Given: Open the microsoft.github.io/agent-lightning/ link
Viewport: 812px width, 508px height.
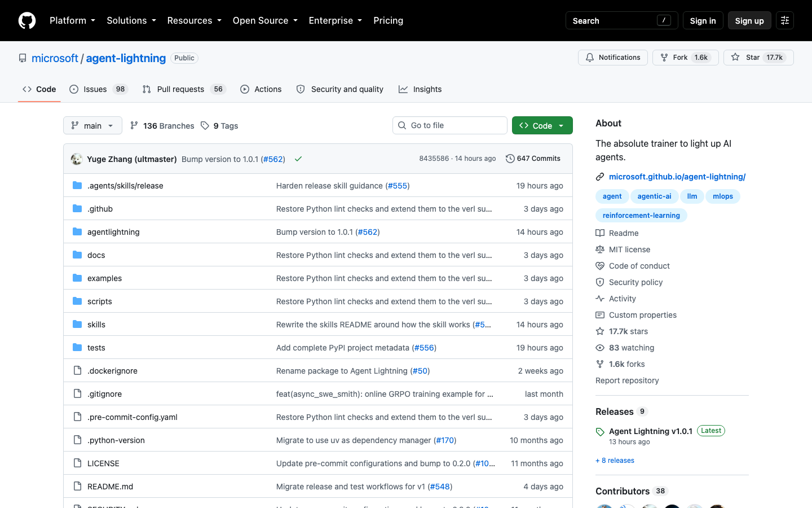Looking at the screenshot, I should click(677, 177).
